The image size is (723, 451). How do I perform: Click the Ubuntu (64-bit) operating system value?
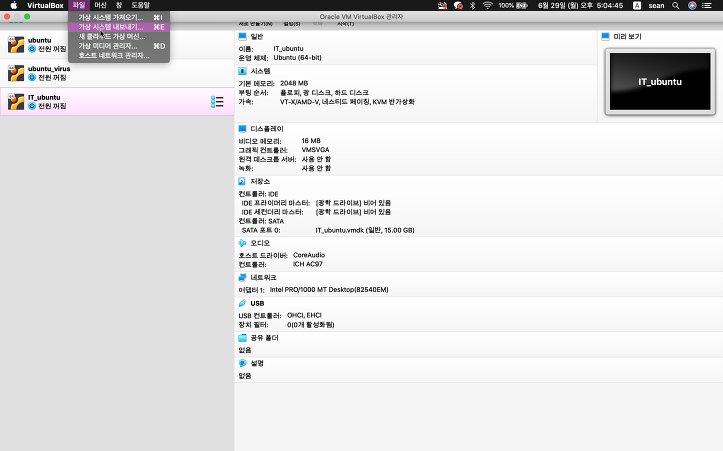[x=297, y=58]
